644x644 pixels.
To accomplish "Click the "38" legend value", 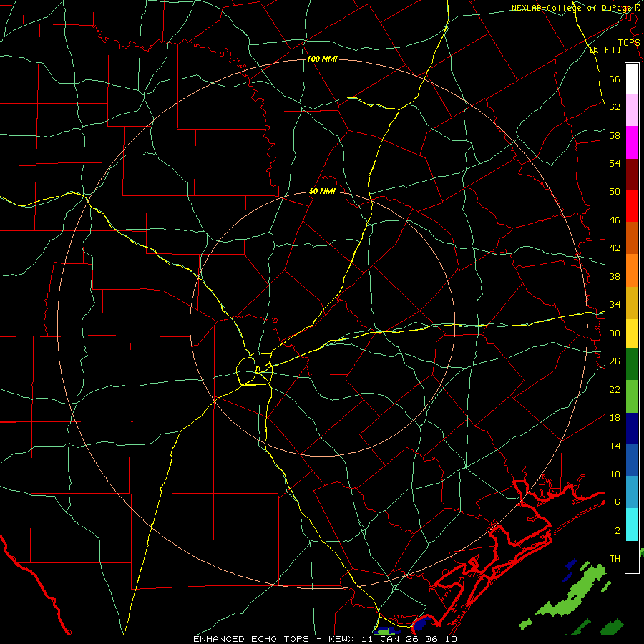I will tap(615, 276).
